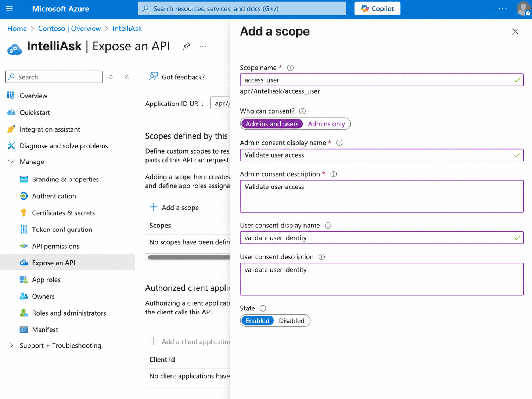Screen dimensions: 532x399
Task: Click the Certificates & secrets key icon
Action: [24, 213]
